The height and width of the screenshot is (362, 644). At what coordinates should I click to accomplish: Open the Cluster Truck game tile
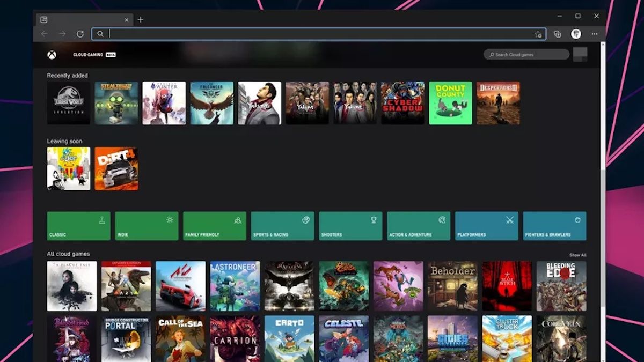tap(507, 338)
